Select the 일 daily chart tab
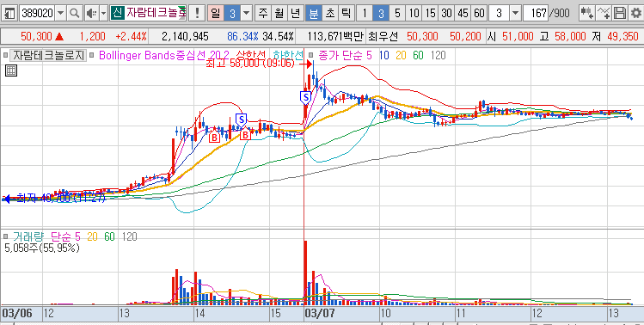The width and height of the screenshot is (644, 325). point(216,14)
